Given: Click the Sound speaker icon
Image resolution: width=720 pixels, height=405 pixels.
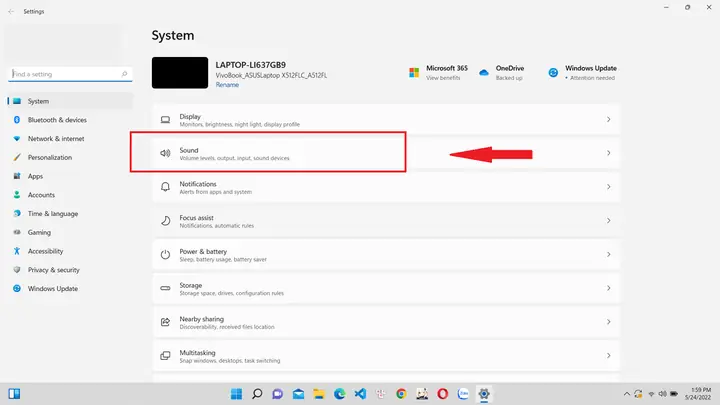Looking at the screenshot, I should (165, 153).
